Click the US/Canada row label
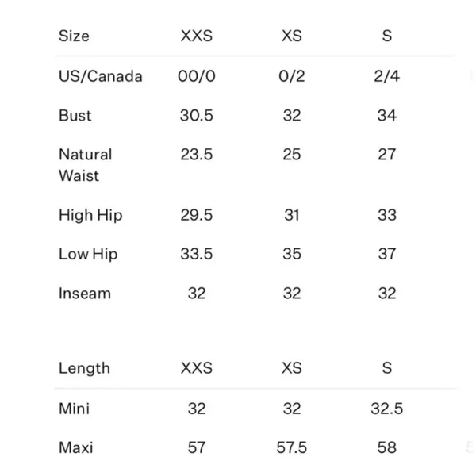 tap(101, 76)
